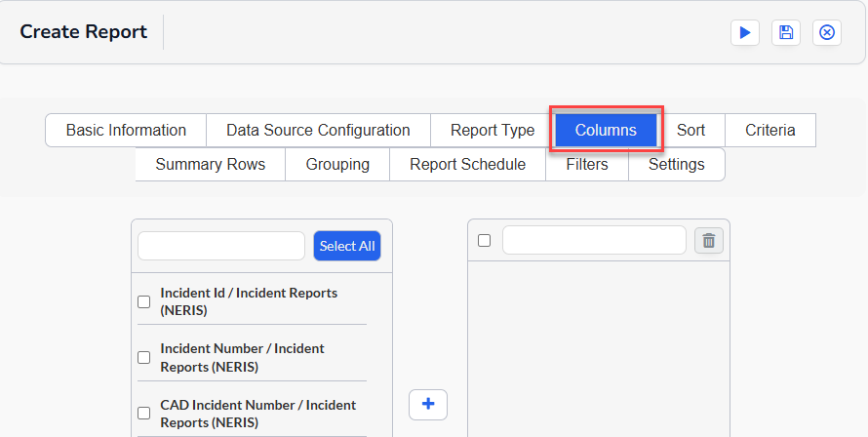Click the Incident Number / Incident Reports (NERIS) label
The width and height of the screenshot is (868, 437).
coord(243,358)
